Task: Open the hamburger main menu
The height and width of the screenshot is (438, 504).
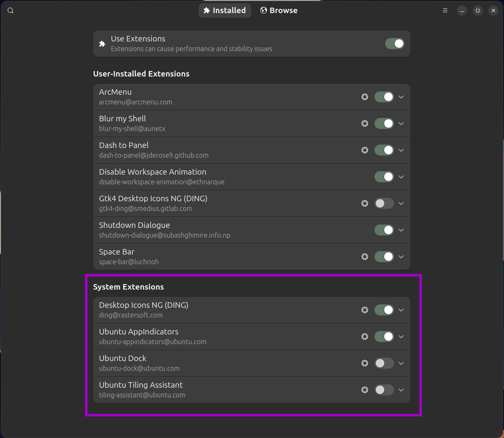Action: (445, 11)
